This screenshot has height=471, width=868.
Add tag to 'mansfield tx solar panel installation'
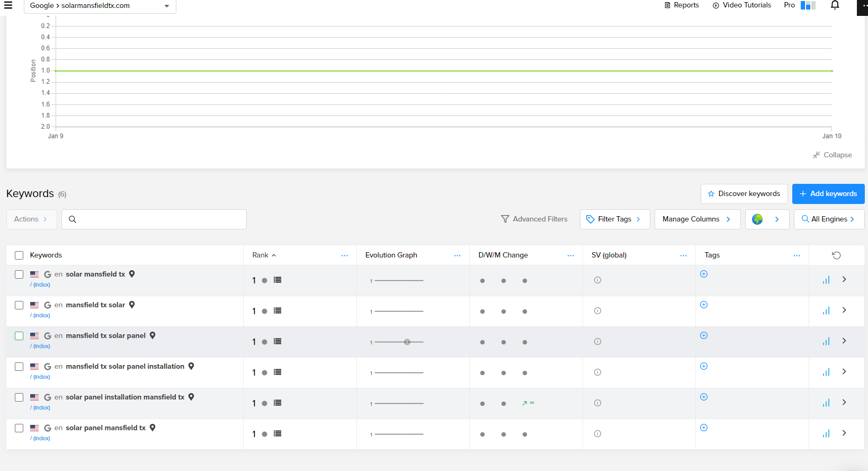click(x=704, y=366)
